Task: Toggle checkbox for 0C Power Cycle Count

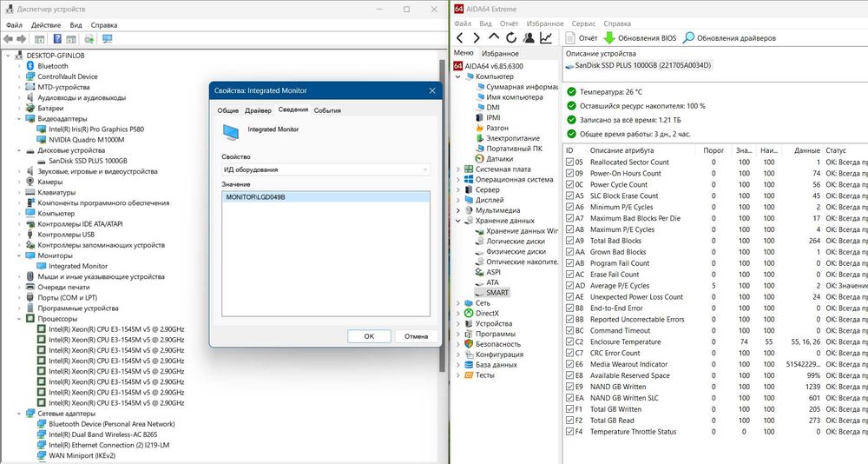Action: 569,184
